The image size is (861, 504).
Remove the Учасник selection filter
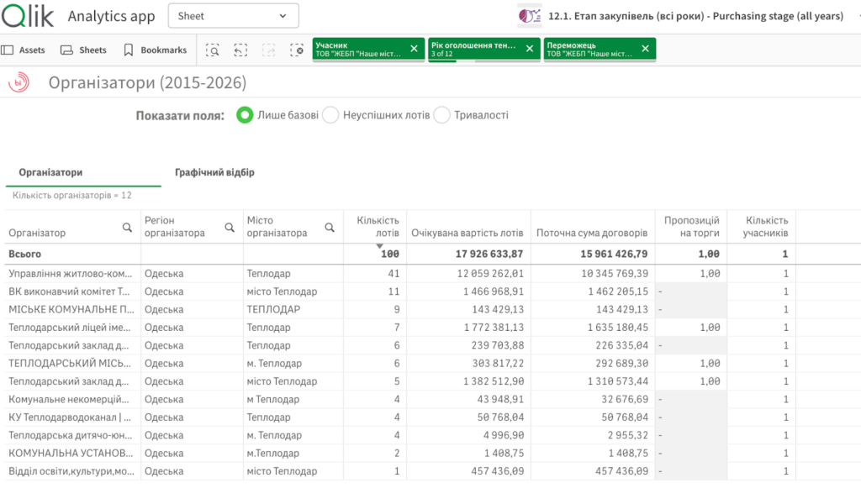click(x=414, y=49)
